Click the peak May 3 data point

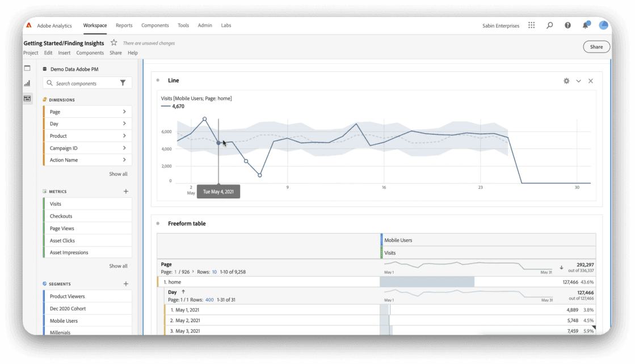[204, 119]
